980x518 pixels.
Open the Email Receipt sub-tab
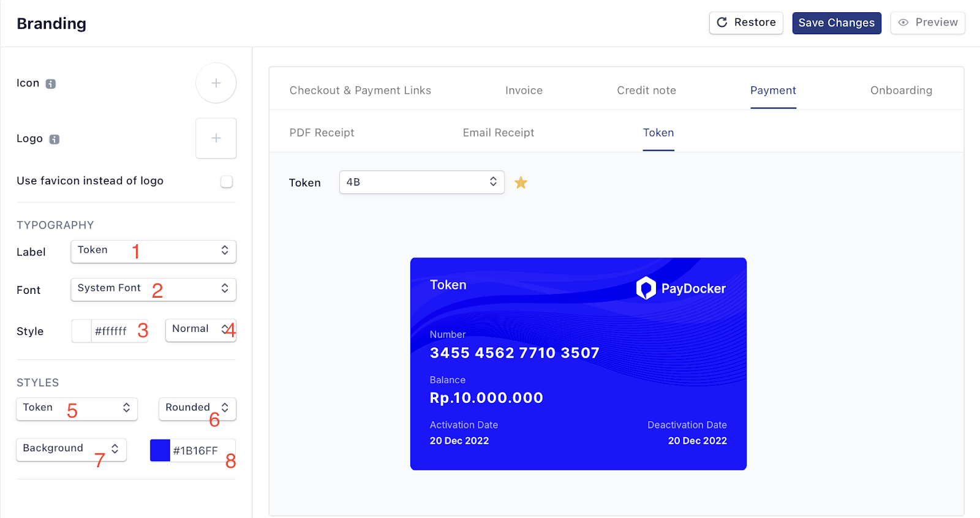(x=499, y=132)
